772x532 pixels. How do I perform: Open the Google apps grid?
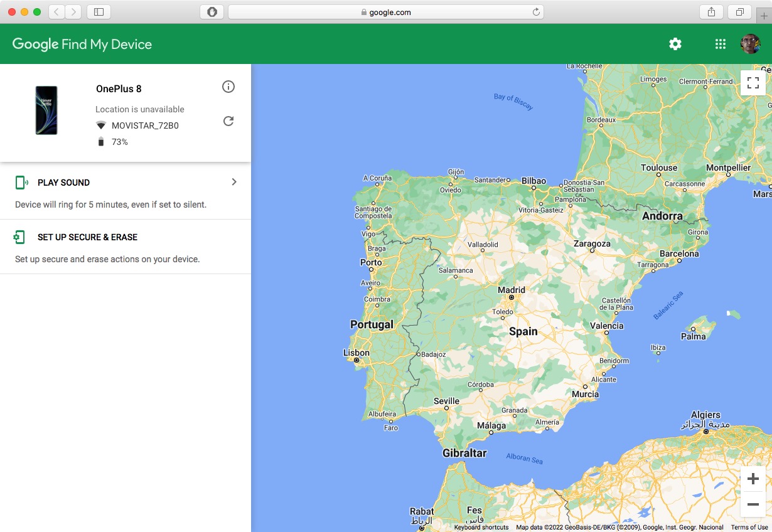[721, 44]
